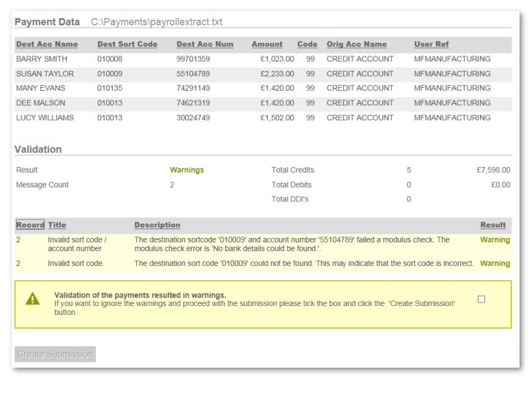
Task: Click the amount £2,233.00
Action: coord(277,73)
